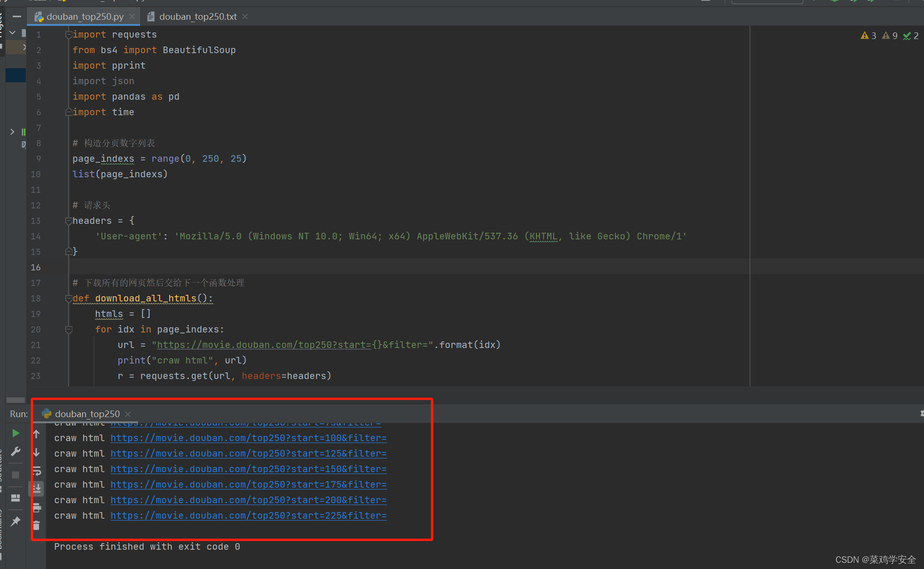924x569 pixels.
Task: Open link with start=225 in console
Action: [x=248, y=516]
